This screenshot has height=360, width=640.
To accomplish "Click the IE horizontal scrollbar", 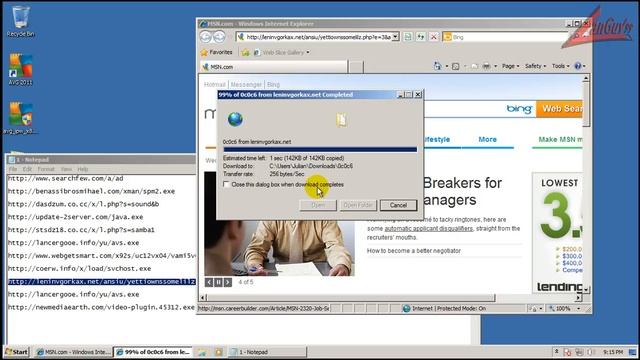I will [x=350, y=298].
